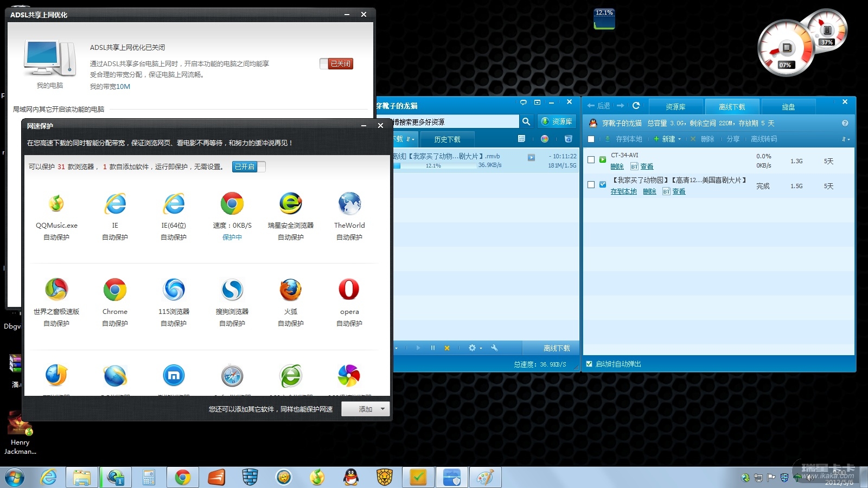
Task: Click the pause button in download toolbar
Action: pyautogui.click(x=432, y=348)
